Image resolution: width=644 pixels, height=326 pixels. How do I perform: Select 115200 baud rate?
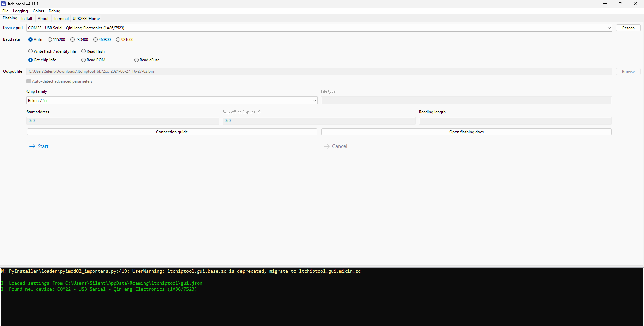tap(56, 40)
